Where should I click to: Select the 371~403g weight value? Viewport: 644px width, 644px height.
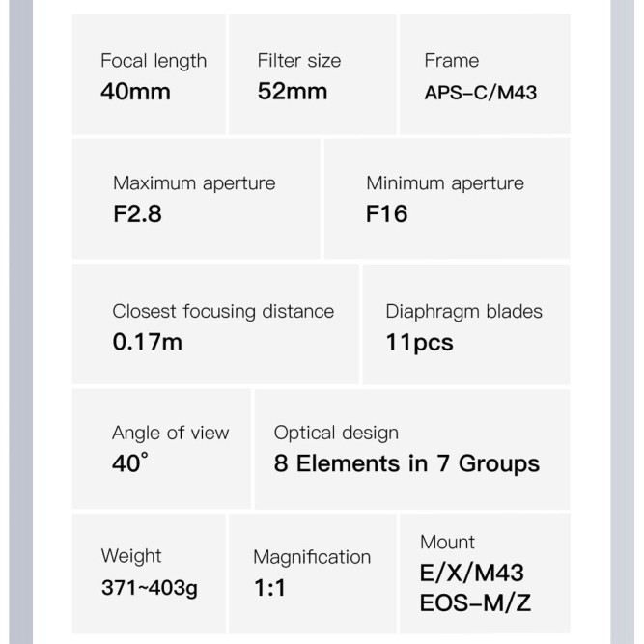[150, 588]
